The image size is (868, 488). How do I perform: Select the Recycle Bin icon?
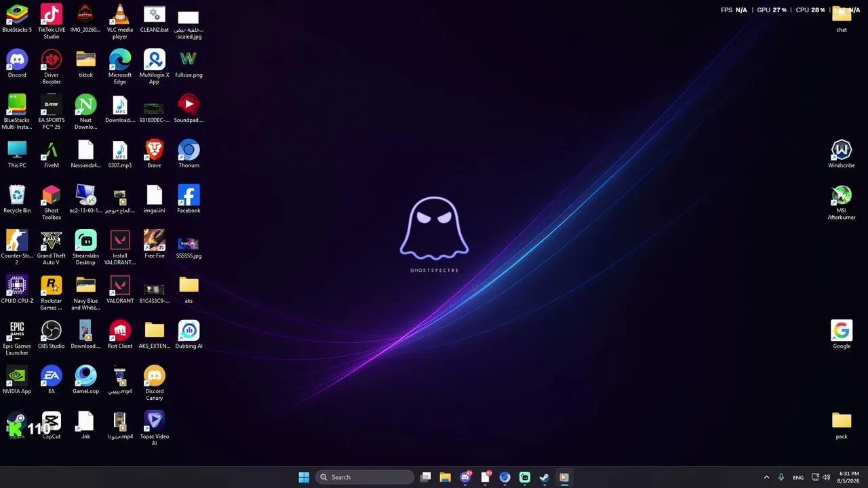tap(17, 199)
